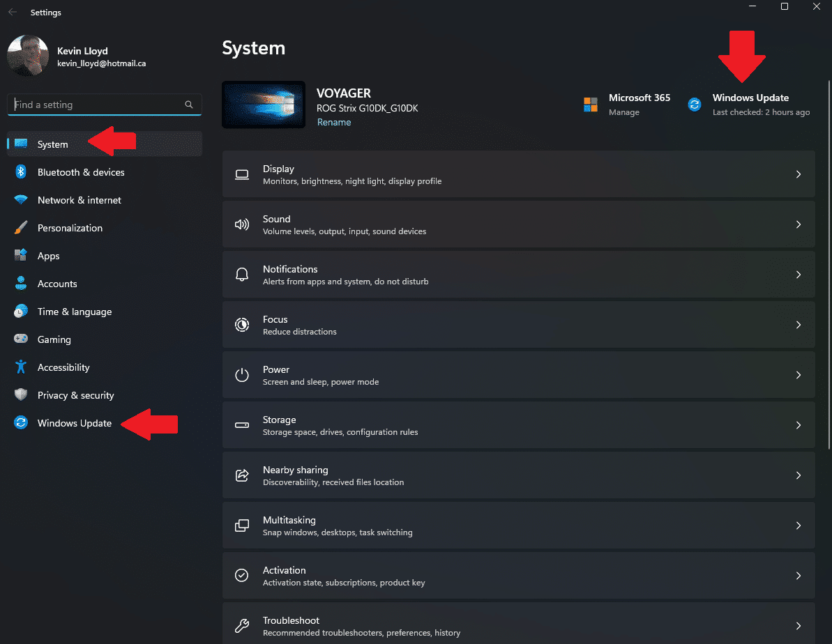The width and height of the screenshot is (832, 644).
Task: Click the Power icon
Action: 242,375
